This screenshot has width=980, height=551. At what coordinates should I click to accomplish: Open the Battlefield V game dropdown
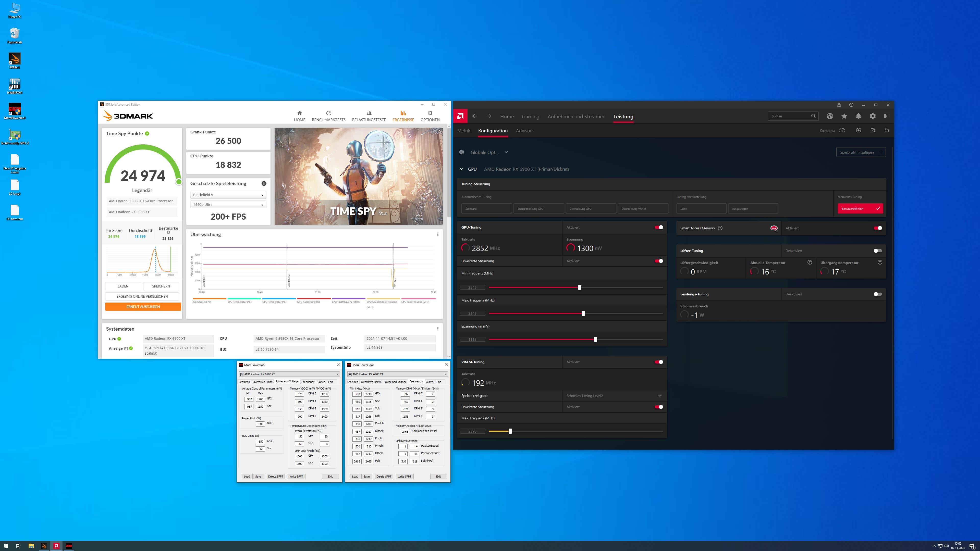[x=228, y=195]
